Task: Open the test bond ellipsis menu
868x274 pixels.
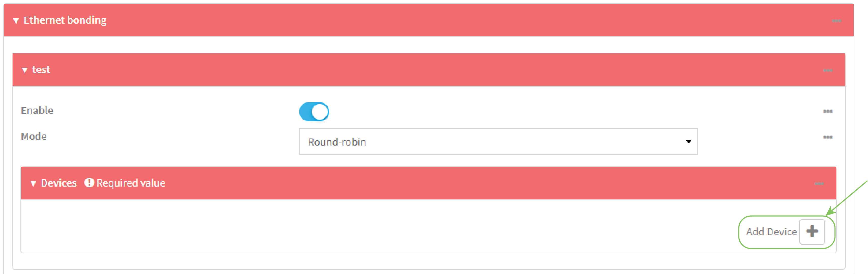Action: pyautogui.click(x=828, y=70)
